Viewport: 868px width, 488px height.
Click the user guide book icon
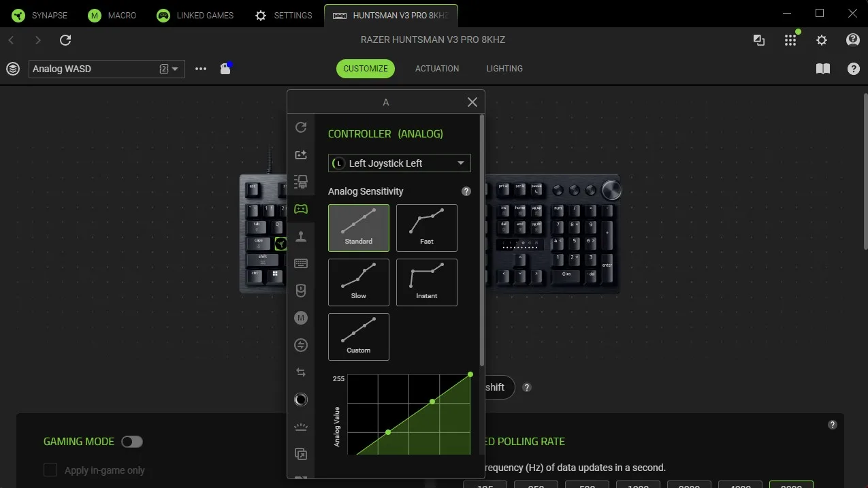822,69
